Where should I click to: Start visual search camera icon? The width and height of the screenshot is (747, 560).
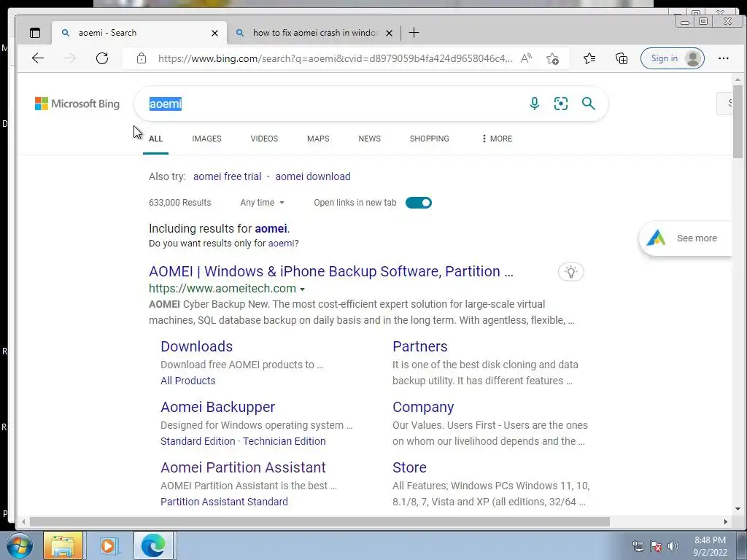point(561,104)
